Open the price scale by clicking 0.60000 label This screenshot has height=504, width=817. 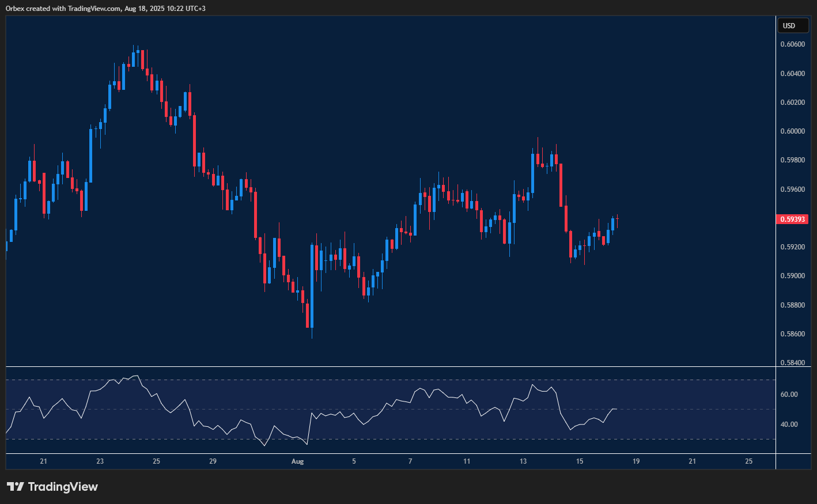[x=792, y=131]
